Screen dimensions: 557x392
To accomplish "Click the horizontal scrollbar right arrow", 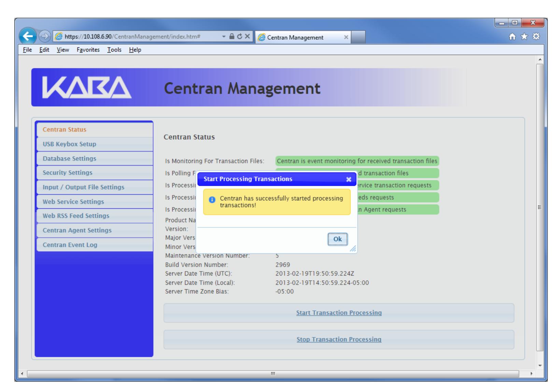I will click(x=531, y=374).
